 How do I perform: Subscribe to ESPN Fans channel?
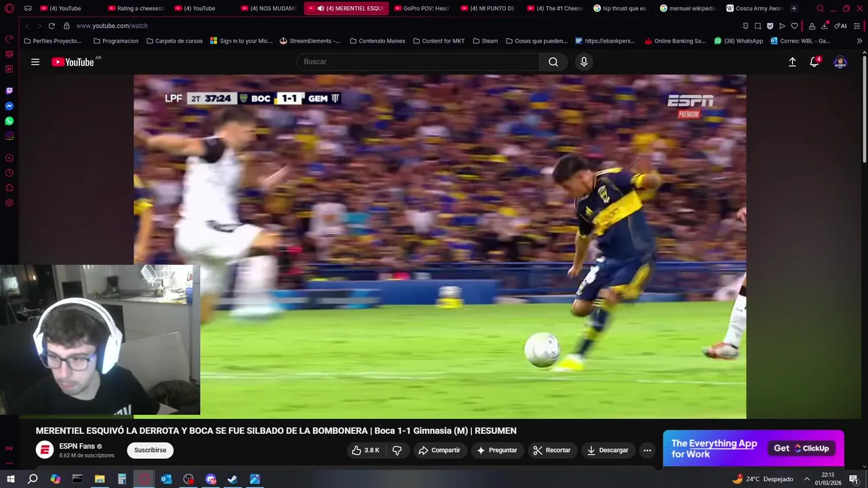pos(150,450)
